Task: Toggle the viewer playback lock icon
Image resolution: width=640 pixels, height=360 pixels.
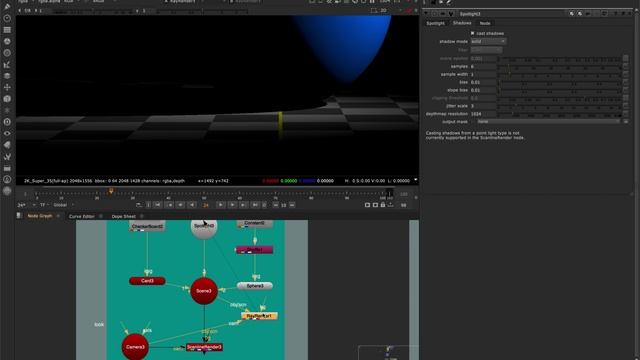Action: (383, 205)
